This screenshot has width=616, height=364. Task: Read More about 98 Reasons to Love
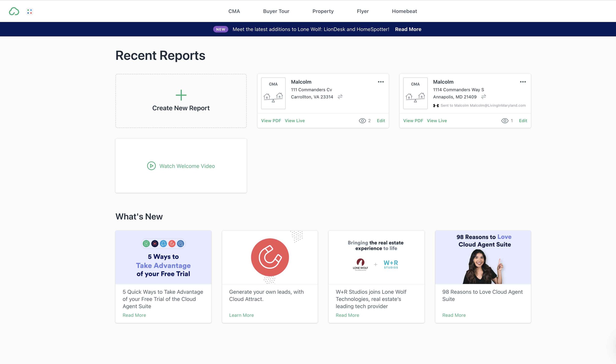(x=454, y=315)
